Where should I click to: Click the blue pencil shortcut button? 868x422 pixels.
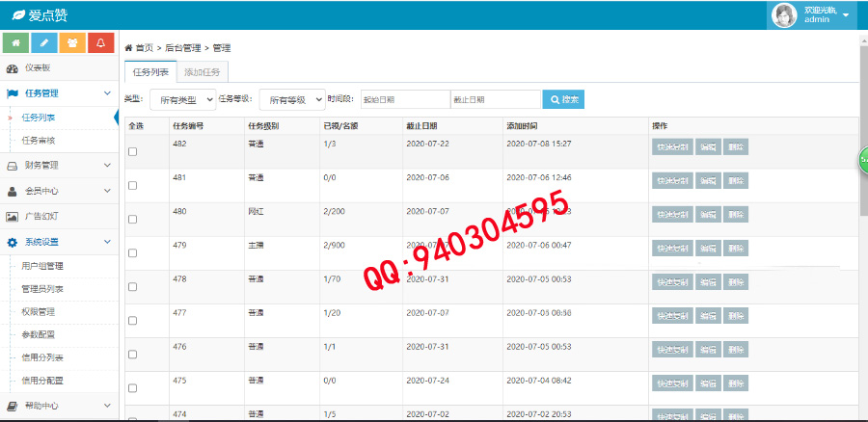tap(43, 43)
